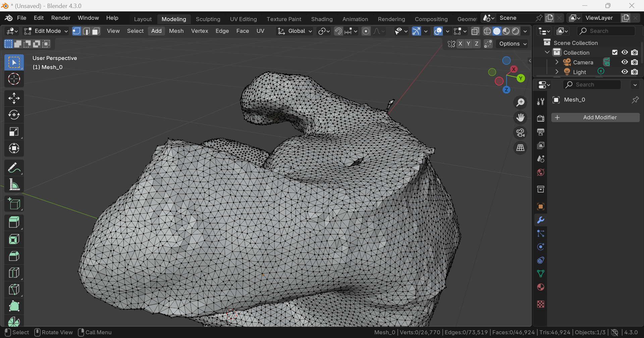Uncheck Collection exclude-from-view-layer checkbox

point(614,53)
